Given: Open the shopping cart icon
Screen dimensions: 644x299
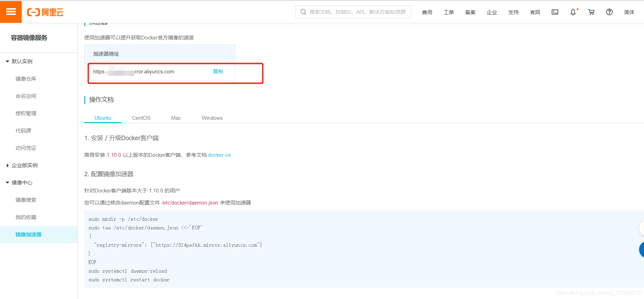Looking at the screenshot, I should pyautogui.click(x=591, y=12).
